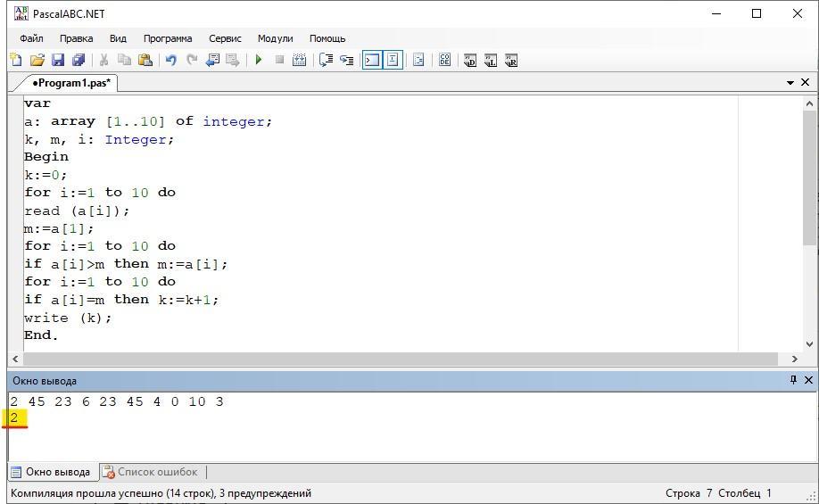The image size is (819, 504).
Task: Open the Программа menu
Action: (167, 38)
